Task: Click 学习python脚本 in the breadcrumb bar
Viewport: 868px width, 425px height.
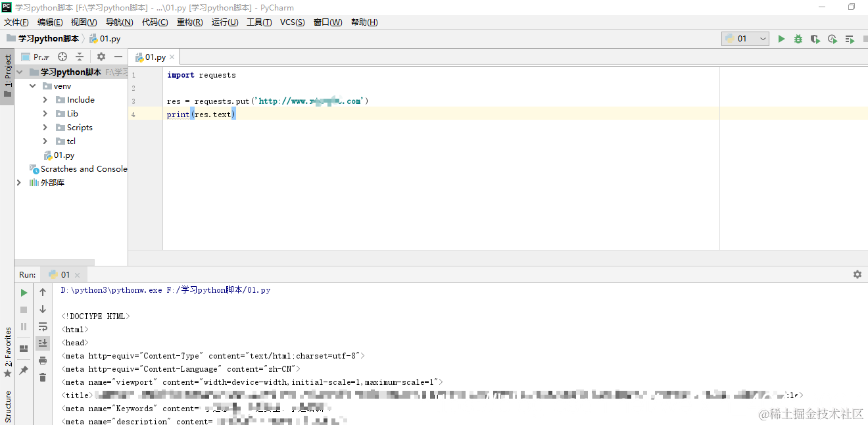Action: [43, 39]
